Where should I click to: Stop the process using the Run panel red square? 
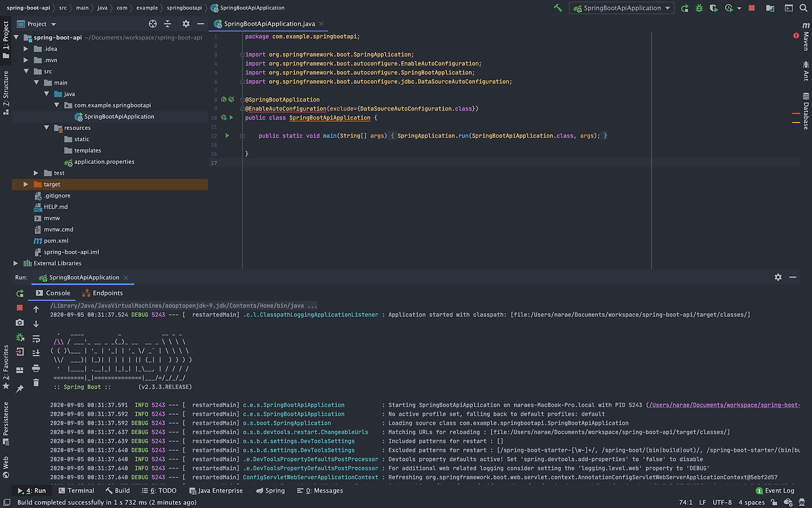pos(20,307)
